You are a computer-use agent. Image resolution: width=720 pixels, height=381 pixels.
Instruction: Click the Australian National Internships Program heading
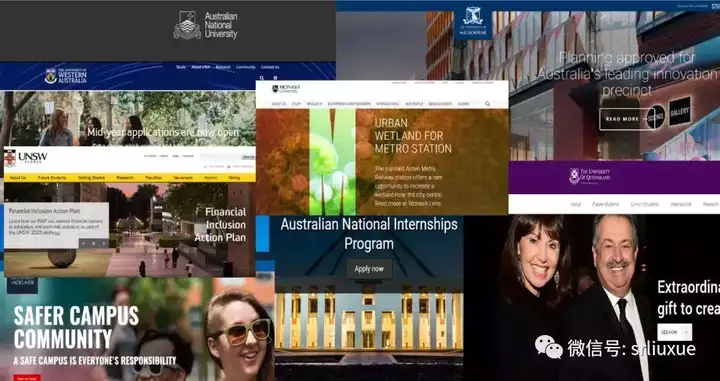(369, 234)
